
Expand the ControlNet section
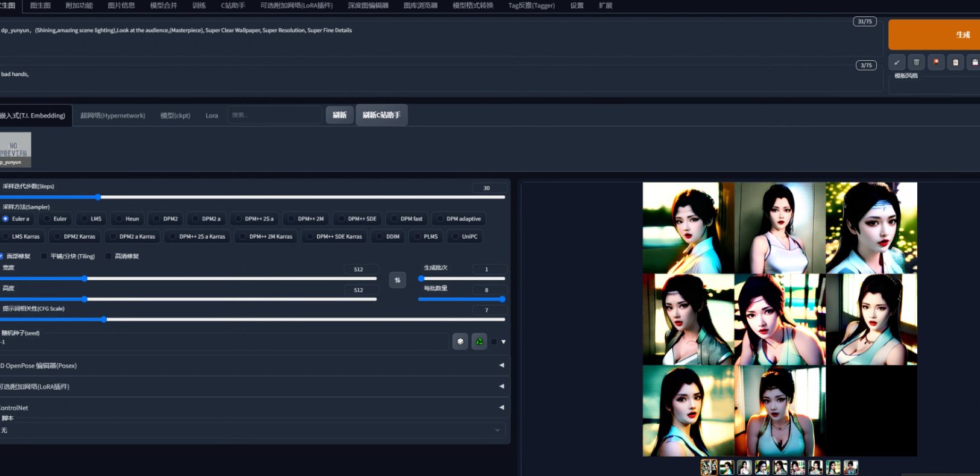tap(254, 408)
